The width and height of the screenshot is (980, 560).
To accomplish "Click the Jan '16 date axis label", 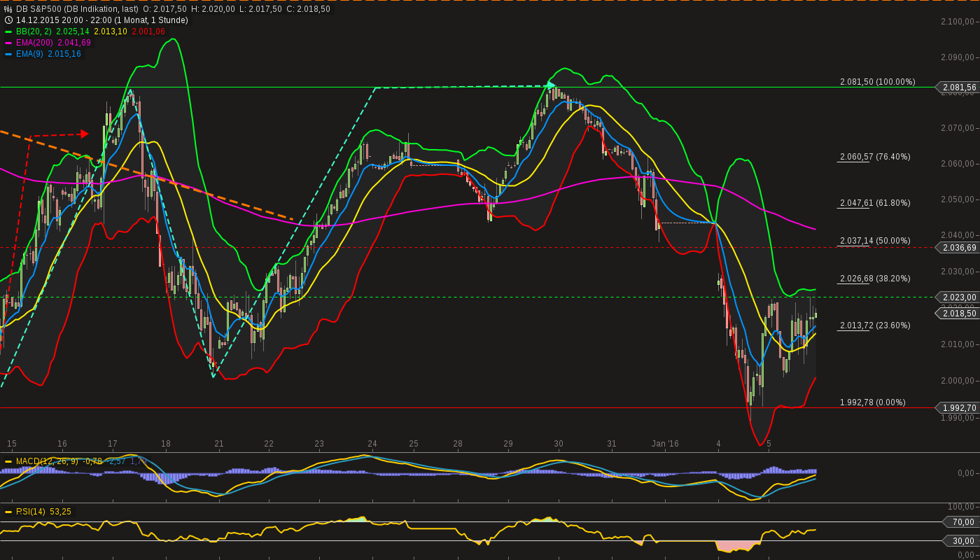I will 665,444.
